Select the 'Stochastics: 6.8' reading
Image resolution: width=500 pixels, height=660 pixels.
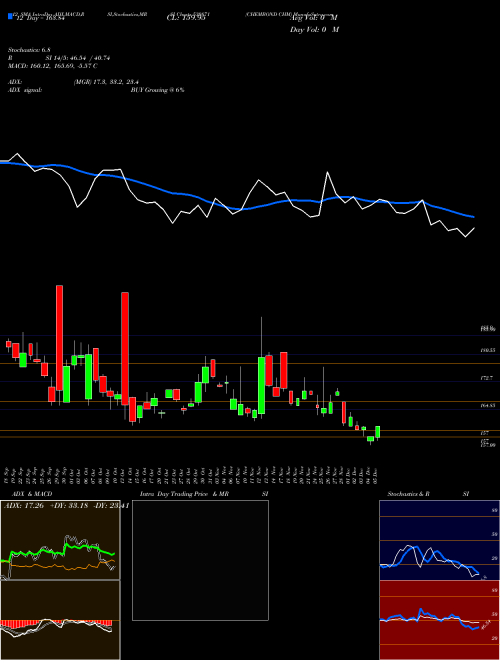[29, 50]
